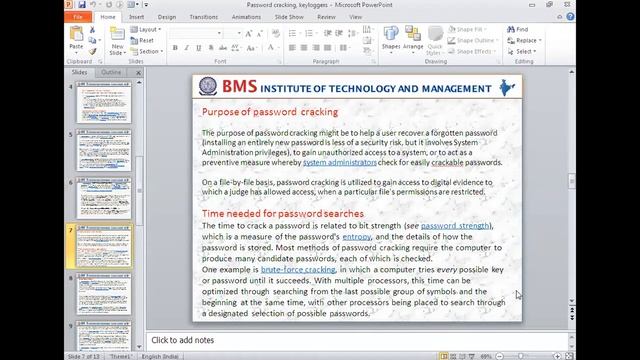Insert a New Slide
The height and width of the screenshot is (360, 640).
[118, 41]
